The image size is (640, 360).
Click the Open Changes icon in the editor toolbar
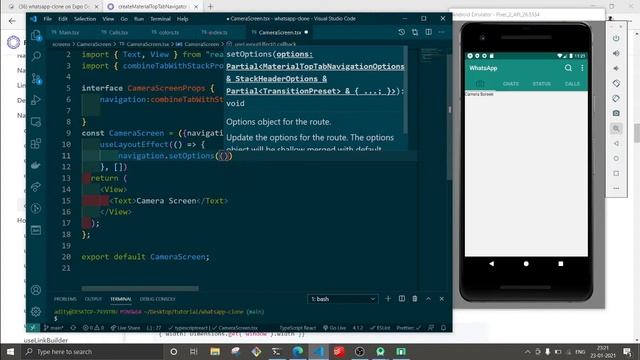pyautogui.click(x=415, y=32)
